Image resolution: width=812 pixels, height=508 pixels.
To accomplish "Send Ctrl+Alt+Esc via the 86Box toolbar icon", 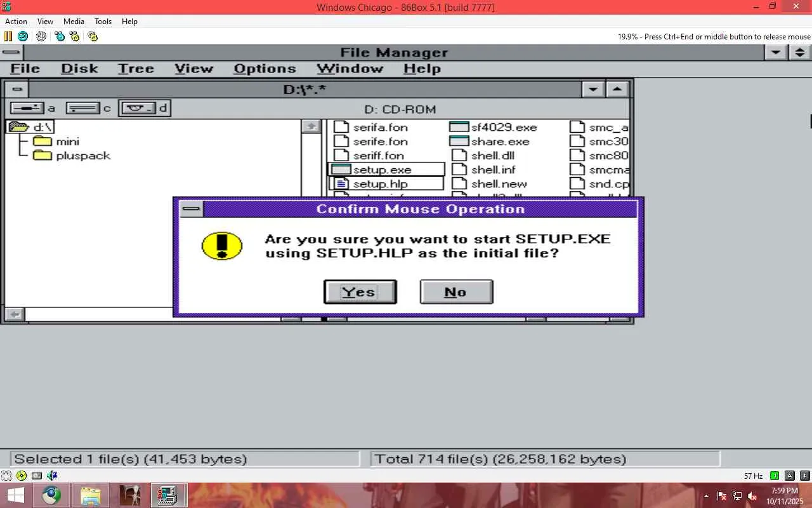I will click(x=74, y=36).
